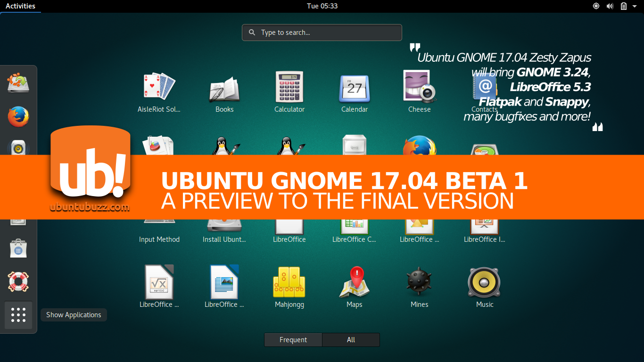Click the LibreOffice C... app label
Screen dimensions: 644x362
tap(355, 239)
